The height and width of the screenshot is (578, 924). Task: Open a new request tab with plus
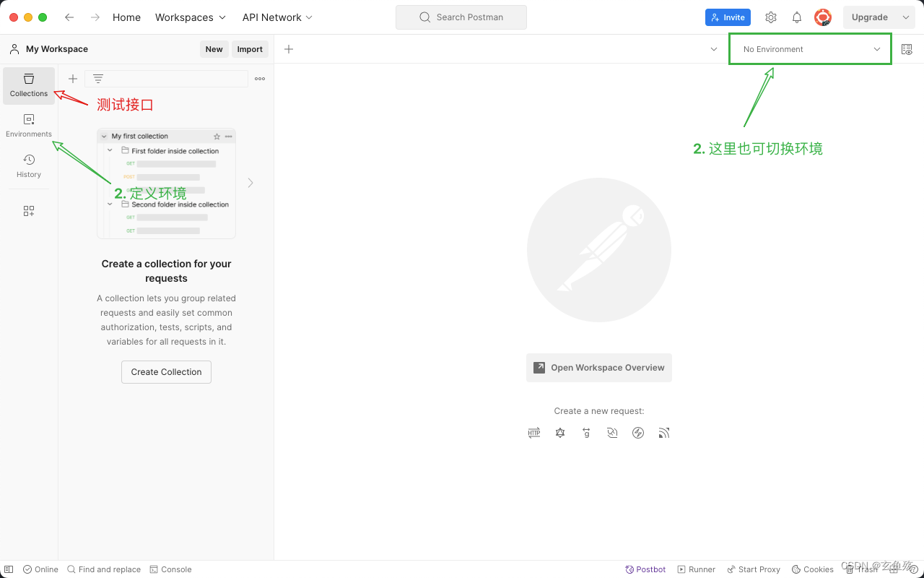tap(289, 49)
